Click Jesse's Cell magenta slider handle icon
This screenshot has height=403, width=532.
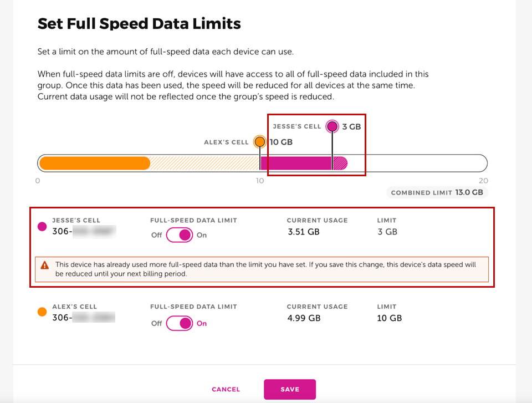(x=331, y=126)
